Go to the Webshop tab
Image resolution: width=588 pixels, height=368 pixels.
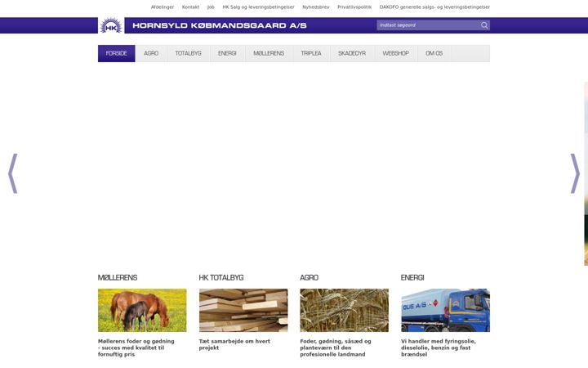(395, 53)
